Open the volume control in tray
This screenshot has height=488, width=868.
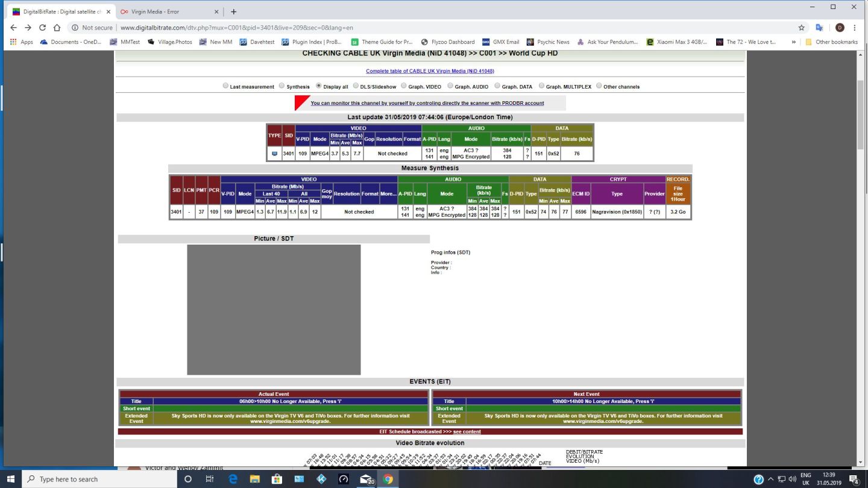tap(791, 479)
